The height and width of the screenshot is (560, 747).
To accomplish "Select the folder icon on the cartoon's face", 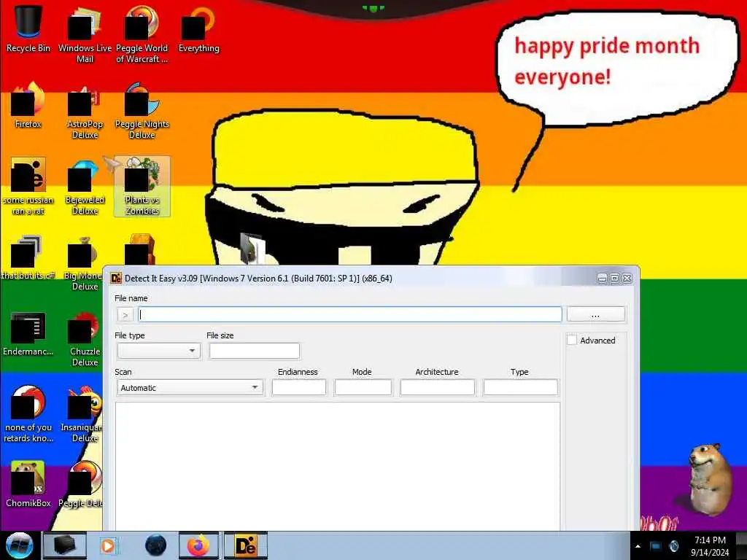I will [252, 248].
